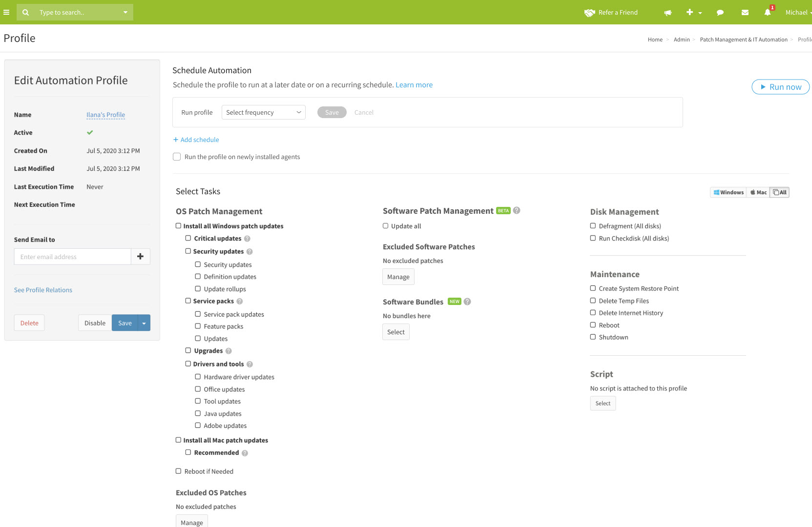Check Update all software patches

pyautogui.click(x=386, y=226)
